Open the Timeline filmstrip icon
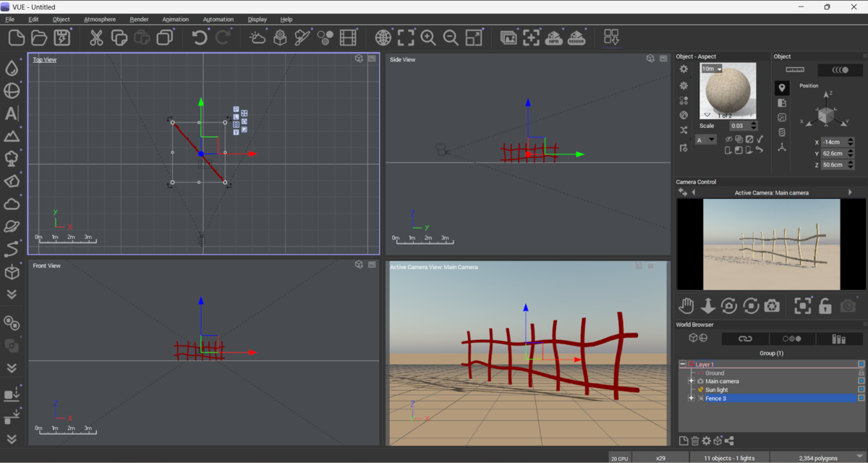This screenshot has width=868, height=463. [x=348, y=37]
